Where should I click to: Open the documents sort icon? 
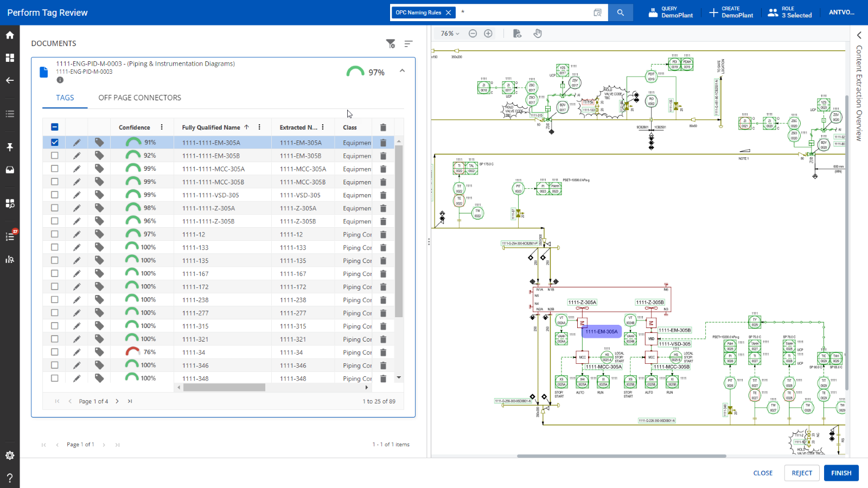coord(409,43)
